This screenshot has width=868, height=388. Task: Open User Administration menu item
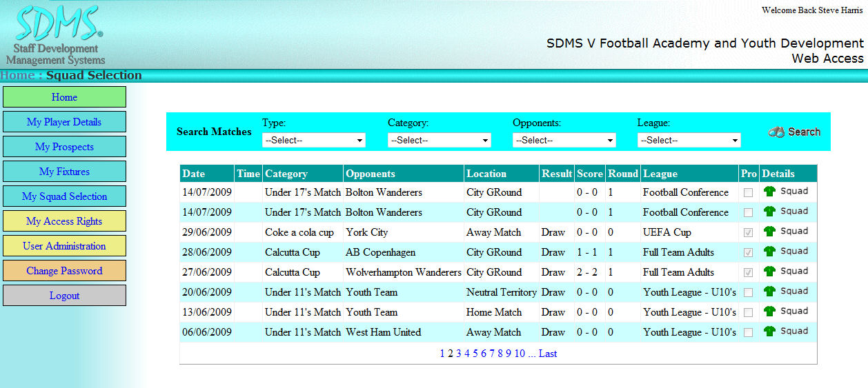point(64,246)
